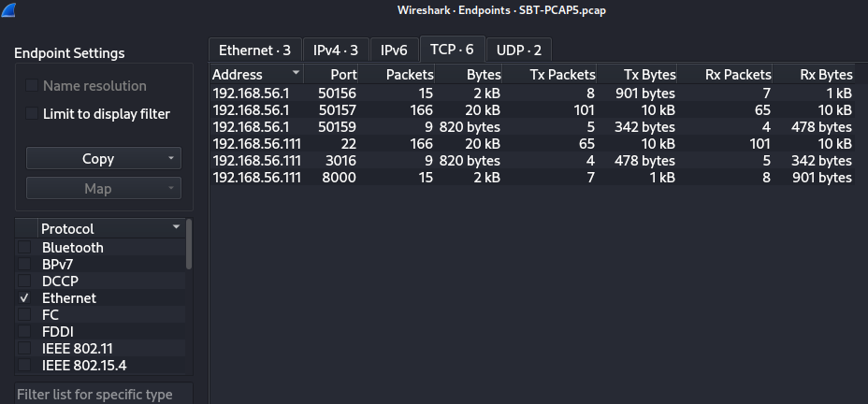Uncheck the Ethernet protocol checkbox

tap(24, 297)
